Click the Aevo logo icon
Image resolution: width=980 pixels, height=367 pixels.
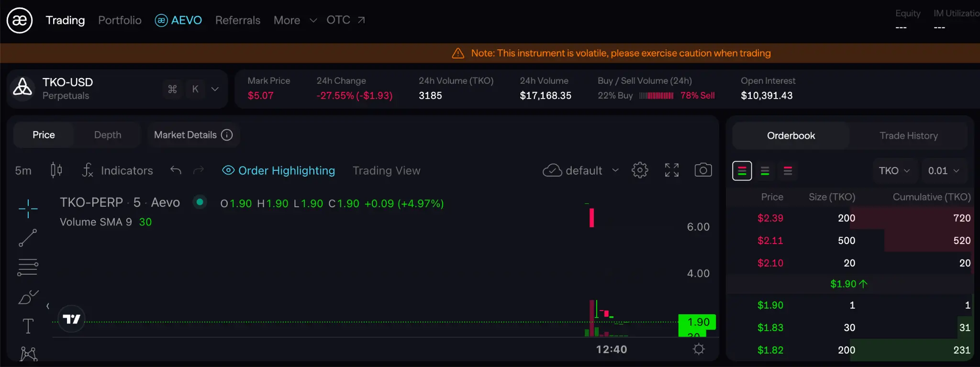[20, 20]
